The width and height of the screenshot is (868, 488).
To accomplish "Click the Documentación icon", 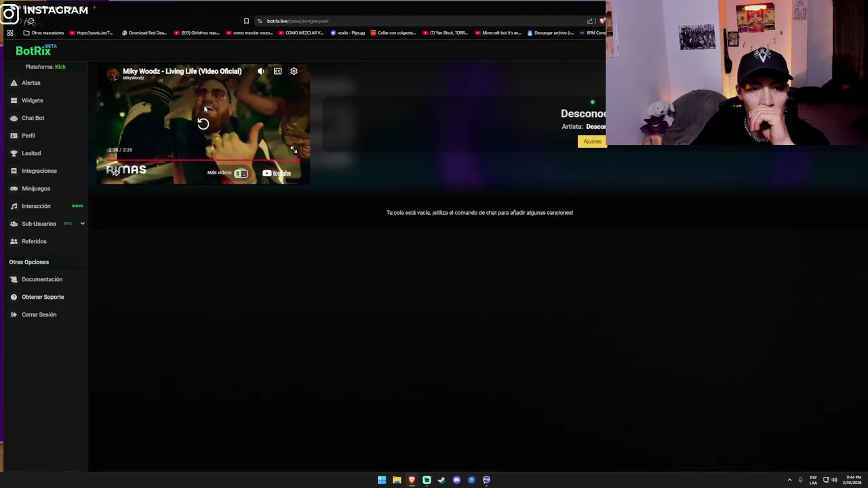I will [14, 279].
